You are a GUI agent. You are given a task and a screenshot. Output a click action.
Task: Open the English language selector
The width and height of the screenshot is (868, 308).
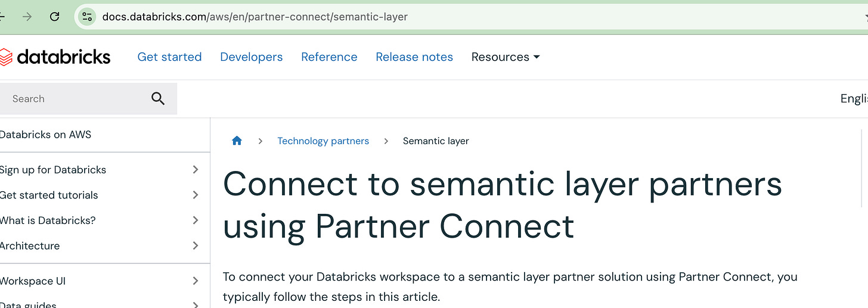point(854,98)
